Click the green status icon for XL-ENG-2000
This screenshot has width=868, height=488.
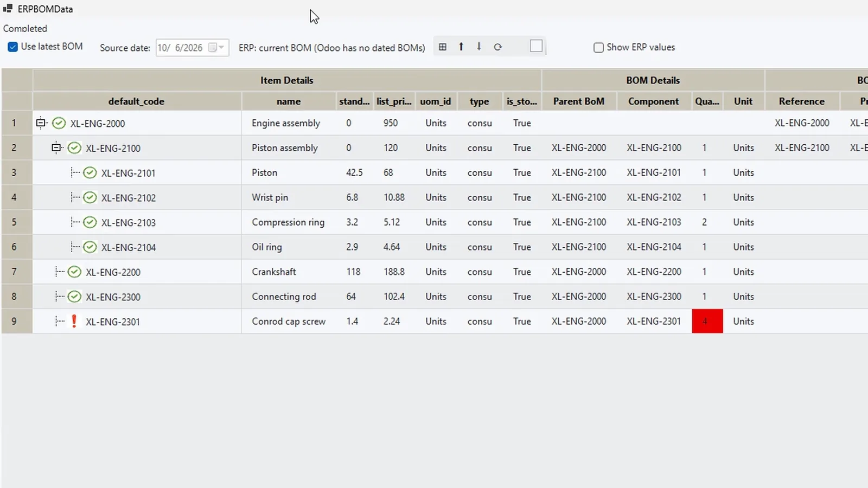click(x=59, y=124)
